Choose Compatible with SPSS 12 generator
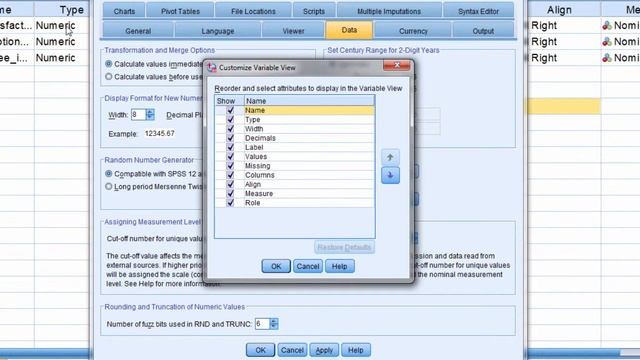Image resolution: width=640 pixels, height=360 pixels. (x=109, y=174)
